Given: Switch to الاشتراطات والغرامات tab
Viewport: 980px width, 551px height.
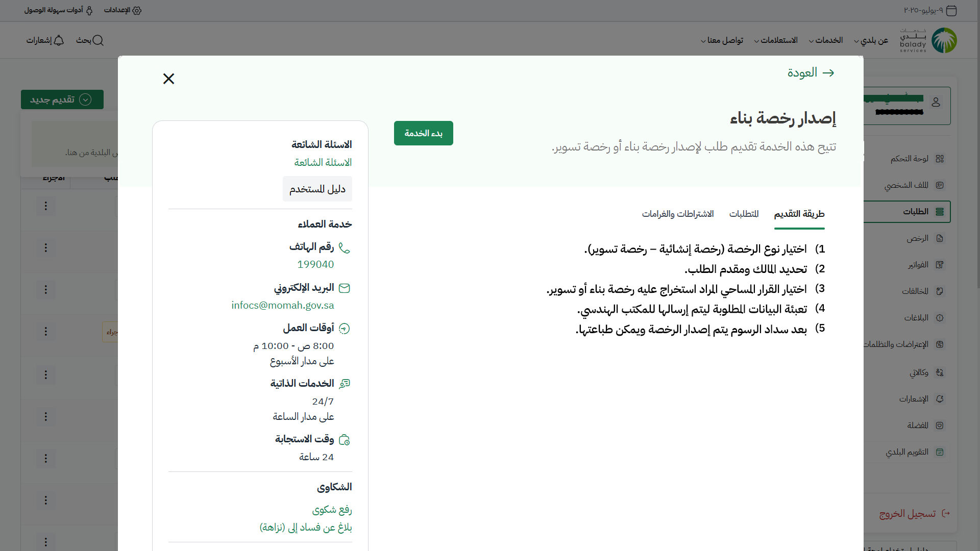Looking at the screenshot, I should point(677,214).
